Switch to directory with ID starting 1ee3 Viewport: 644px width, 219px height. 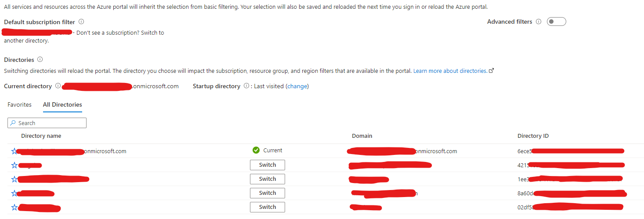tap(268, 179)
